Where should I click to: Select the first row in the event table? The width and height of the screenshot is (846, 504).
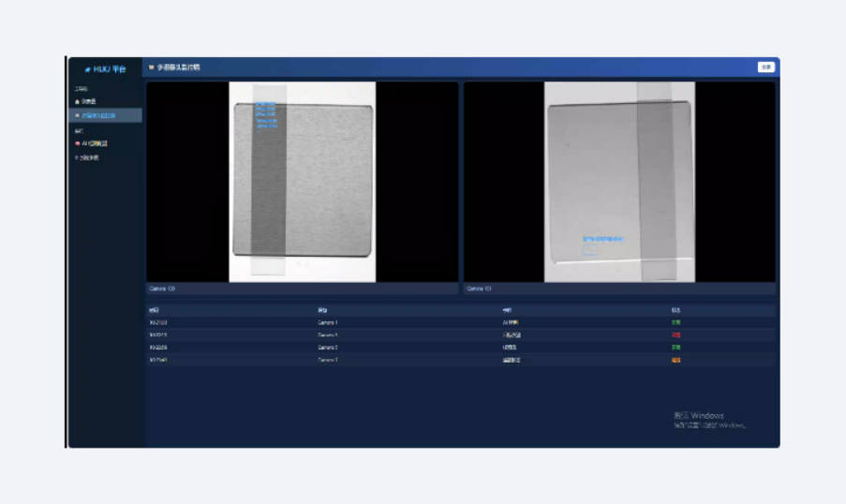[459, 322]
